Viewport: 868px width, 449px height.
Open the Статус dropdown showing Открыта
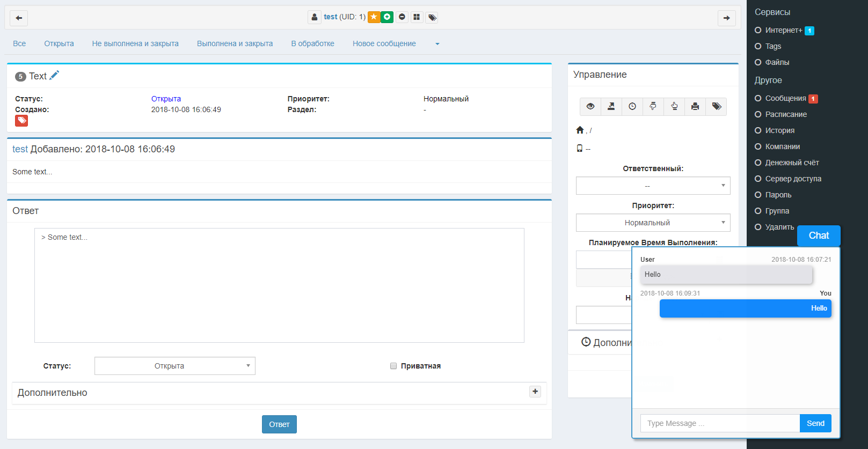(x=174, y=366)
